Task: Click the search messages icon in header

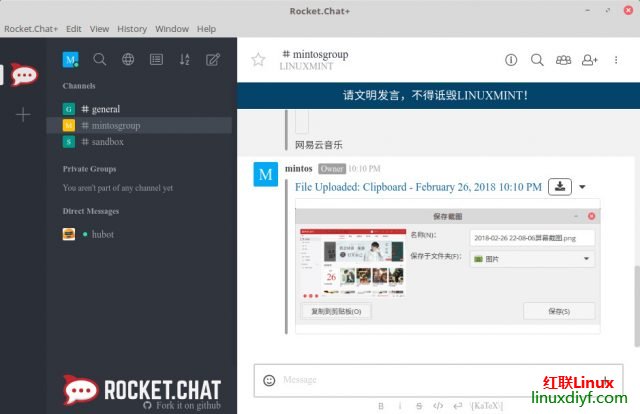Action: click(x=537, y=60)
